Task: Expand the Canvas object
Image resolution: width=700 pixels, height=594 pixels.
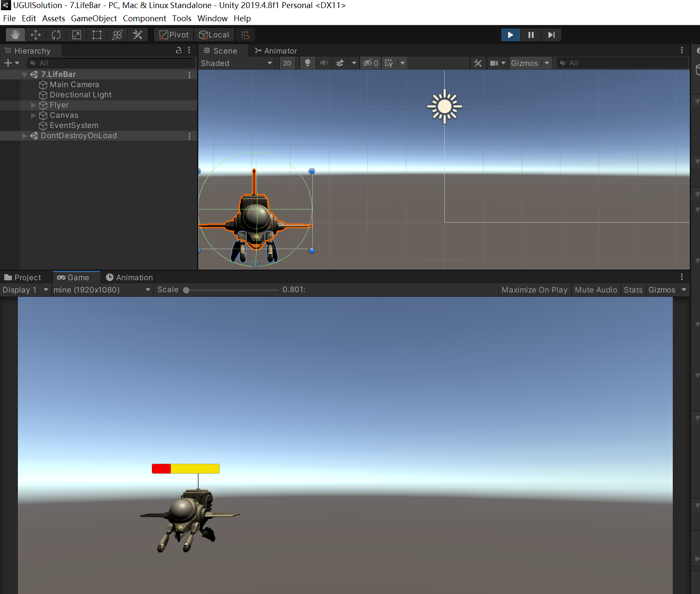Action: tap(33, 115)
